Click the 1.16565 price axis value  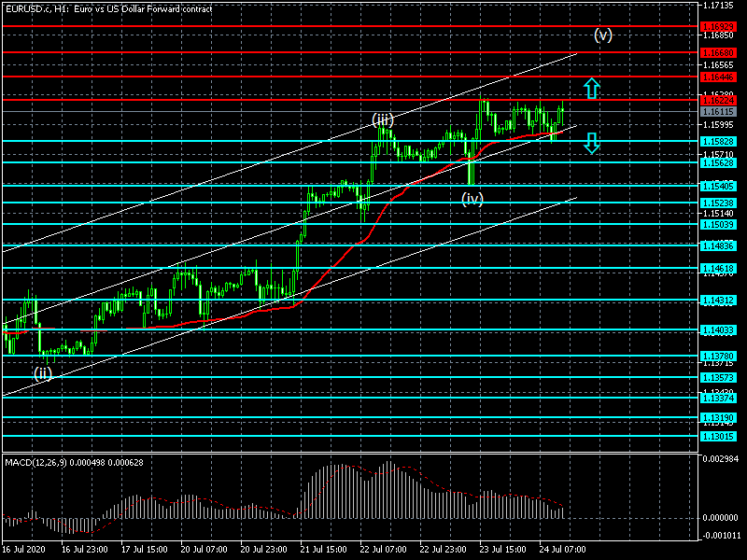click(718, 65)
